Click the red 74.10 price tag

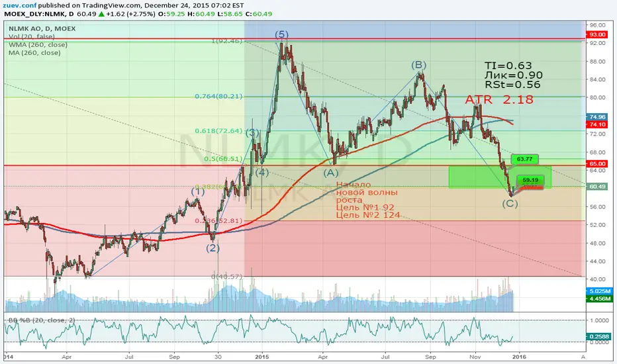[x=597, y=124]
